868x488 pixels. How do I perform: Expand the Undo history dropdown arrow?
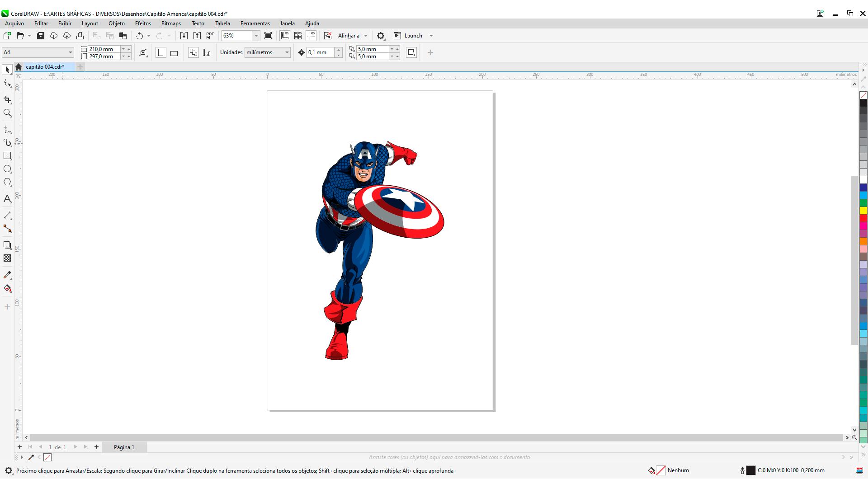(149, 36)
